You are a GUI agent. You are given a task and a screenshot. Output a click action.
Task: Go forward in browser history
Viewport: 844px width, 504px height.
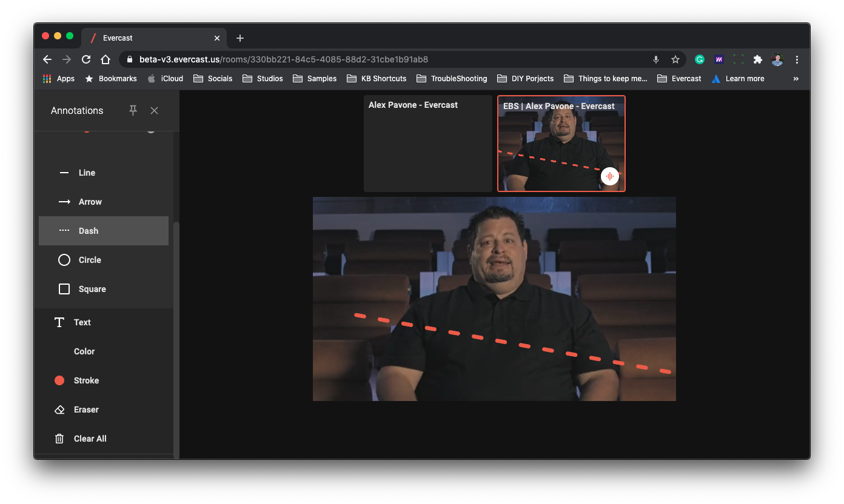tap(67, 59)
